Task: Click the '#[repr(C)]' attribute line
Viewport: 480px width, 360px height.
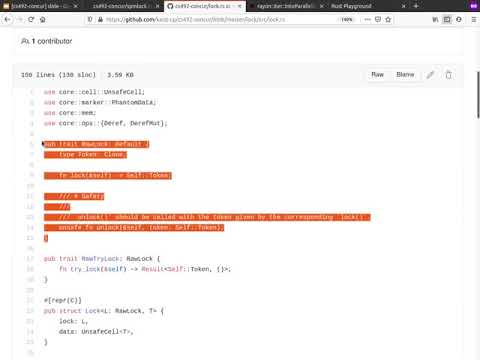Action: pos(63,300)
